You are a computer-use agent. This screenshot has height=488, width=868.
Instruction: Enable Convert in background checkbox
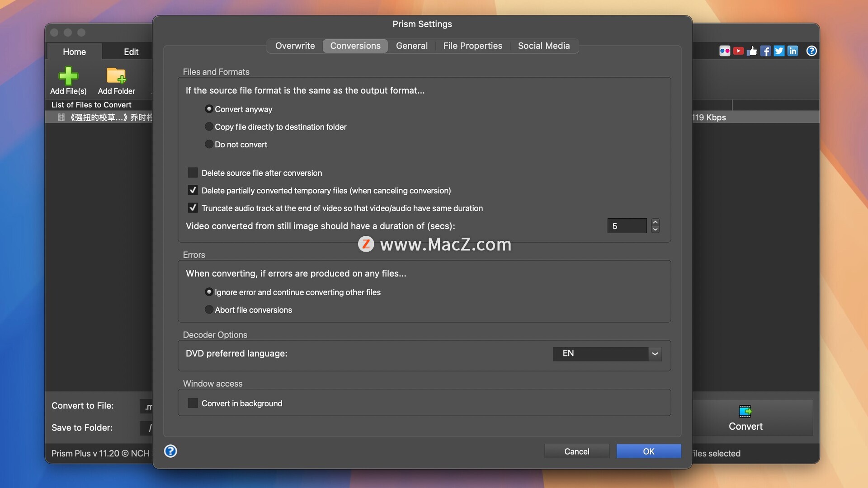(193, 403)
